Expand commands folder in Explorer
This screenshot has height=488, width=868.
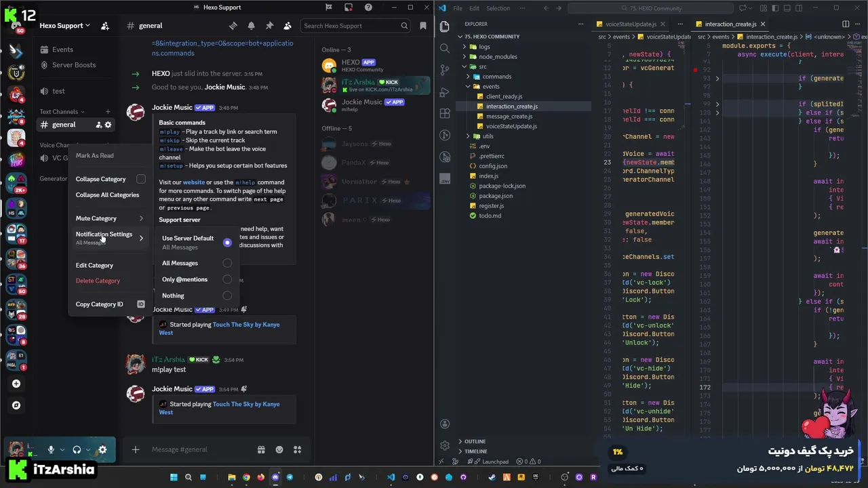click(468, 77)
